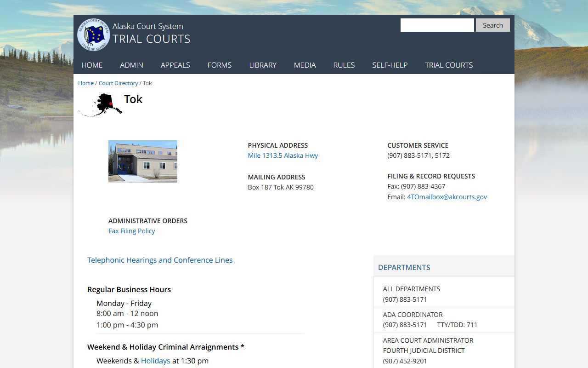Image resolution: width=588 pixels, height=368 pixels.
Task: Click the Alaska state map icon
Action: (x=101, y=105)
